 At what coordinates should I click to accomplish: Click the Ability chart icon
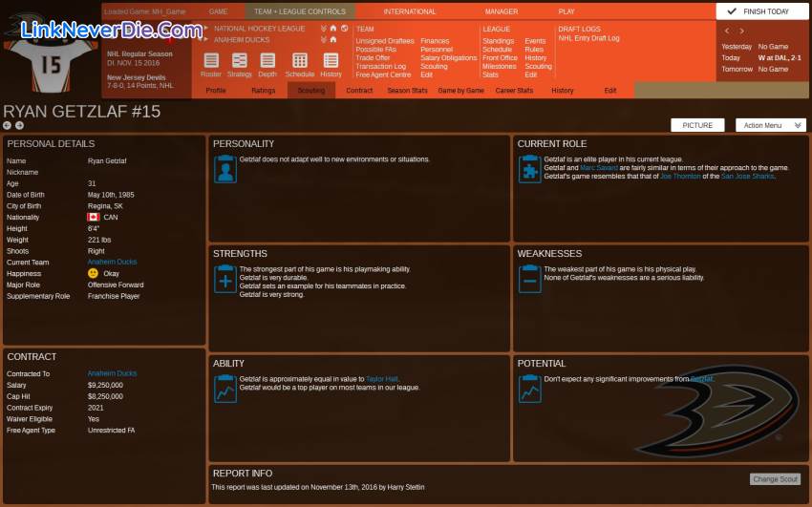(x=225, y=389)
